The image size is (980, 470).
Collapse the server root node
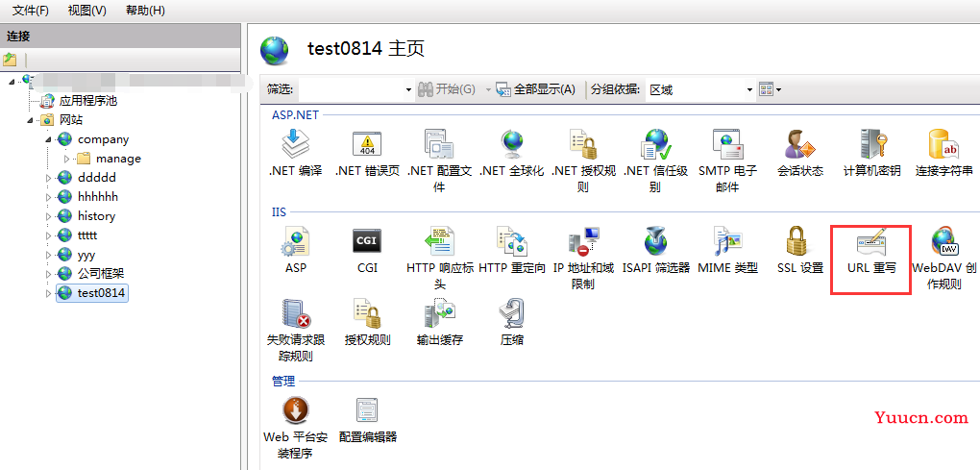tap(12, 82)
